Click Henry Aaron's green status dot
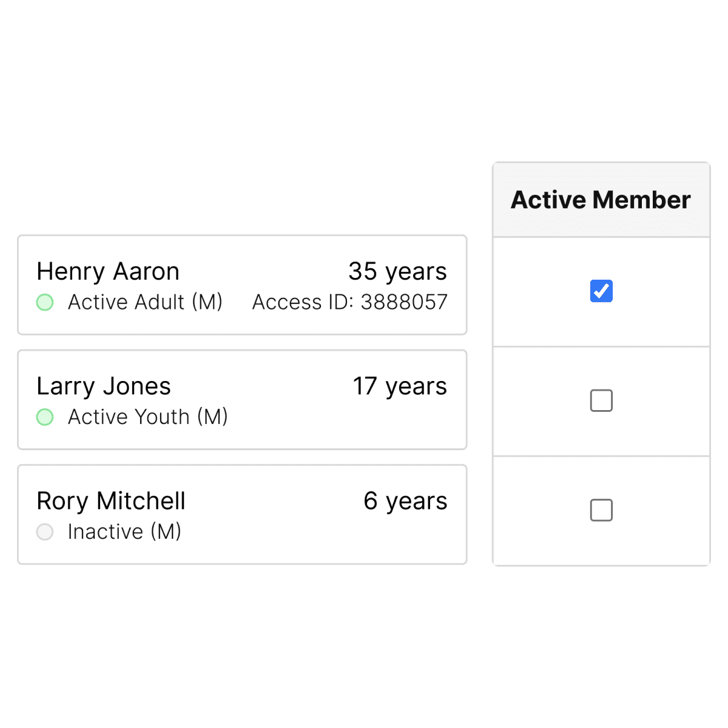The height and width of the screenshot is (728, 728). (x=45, y=302)
